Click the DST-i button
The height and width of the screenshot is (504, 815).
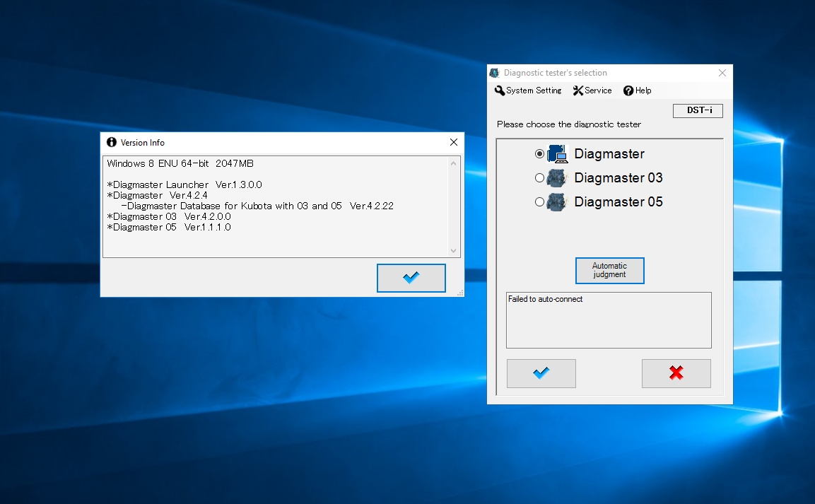pos(698,110)
